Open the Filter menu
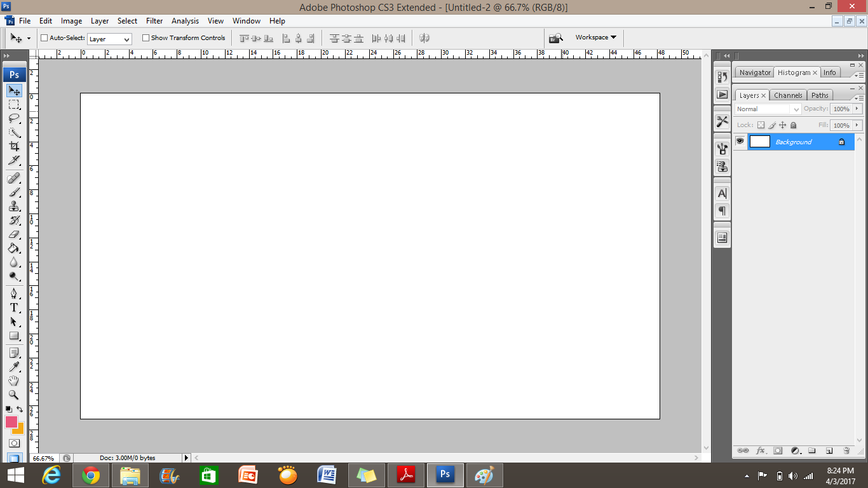Viewport: 868px width, 488px height. [154, 20]
